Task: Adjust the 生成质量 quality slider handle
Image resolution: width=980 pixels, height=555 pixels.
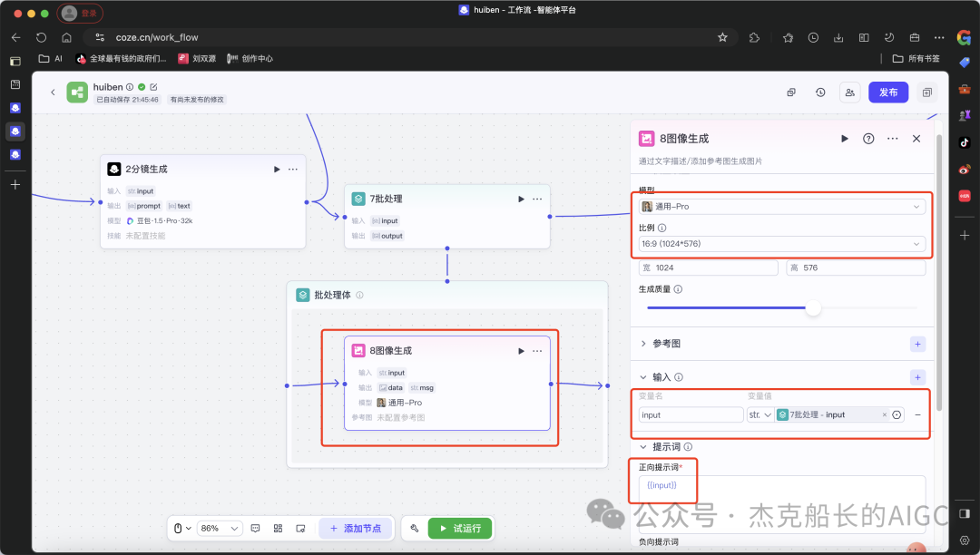Action: click(x=812, y=307)
